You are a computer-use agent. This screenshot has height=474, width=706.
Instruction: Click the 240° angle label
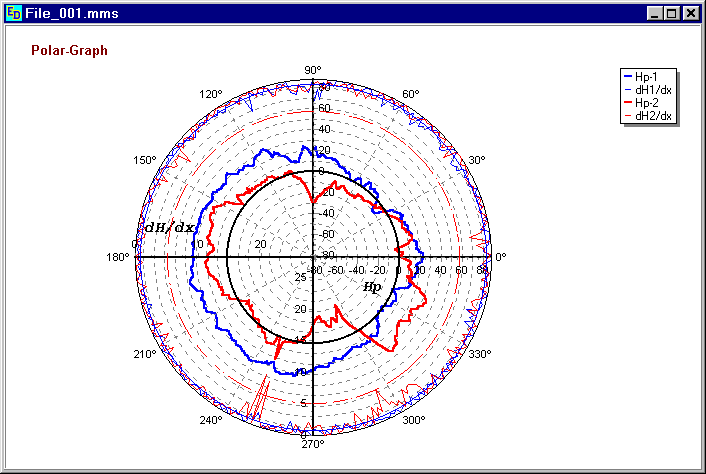click(x=211, y=421)
